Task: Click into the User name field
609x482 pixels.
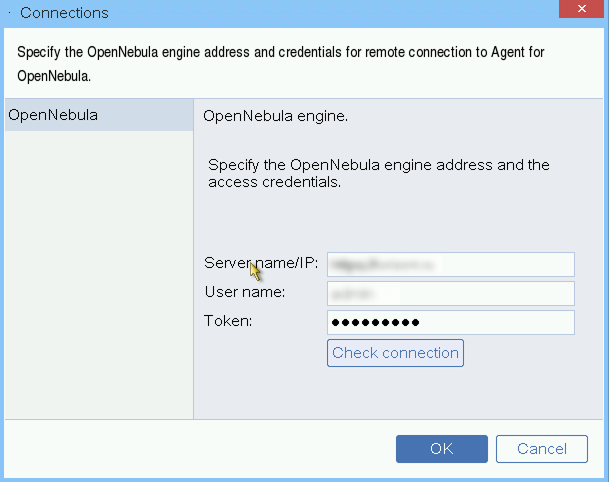Action: 451,293
